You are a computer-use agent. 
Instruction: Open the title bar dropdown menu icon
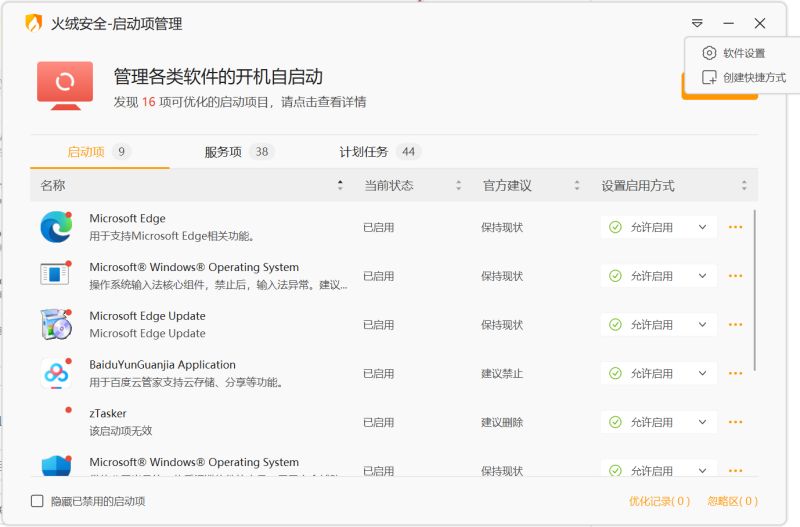697,23
